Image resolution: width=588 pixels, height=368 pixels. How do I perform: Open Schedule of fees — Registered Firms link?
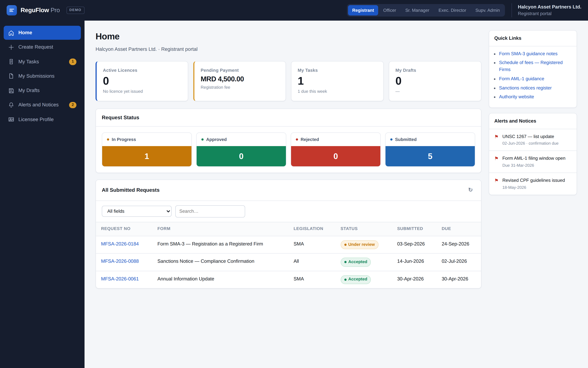click(531, 66)
